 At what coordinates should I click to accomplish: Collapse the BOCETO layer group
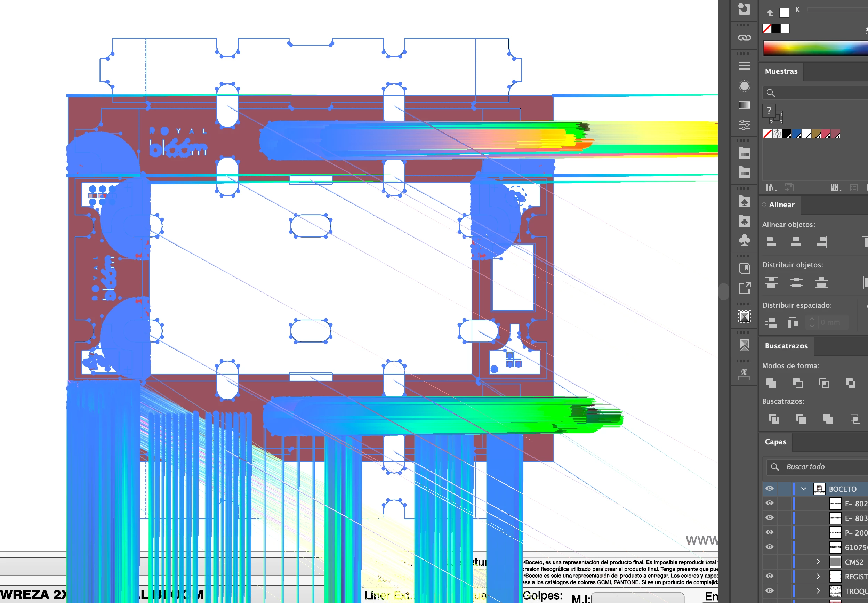[x=804, y=489]
